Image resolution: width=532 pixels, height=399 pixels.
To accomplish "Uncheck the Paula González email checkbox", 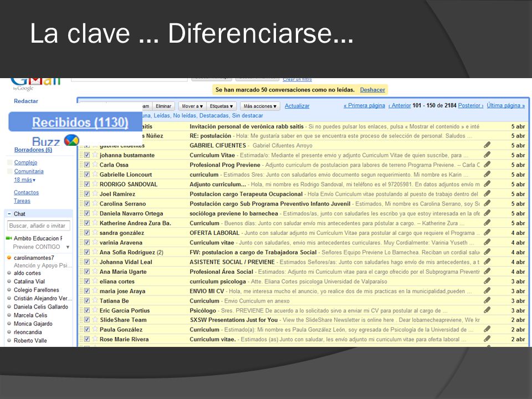I will point(87,329).
